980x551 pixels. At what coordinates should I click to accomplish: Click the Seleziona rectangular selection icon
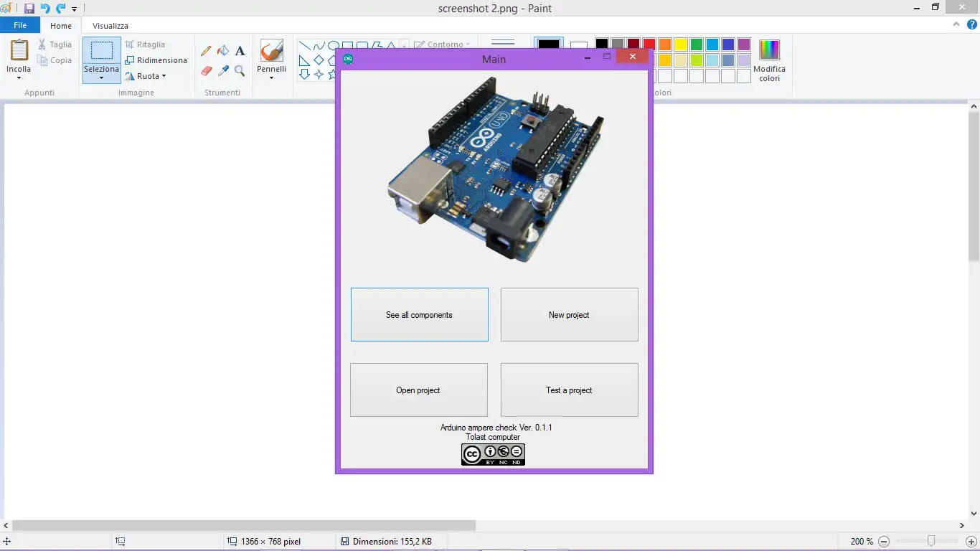(x=101, y=51)
